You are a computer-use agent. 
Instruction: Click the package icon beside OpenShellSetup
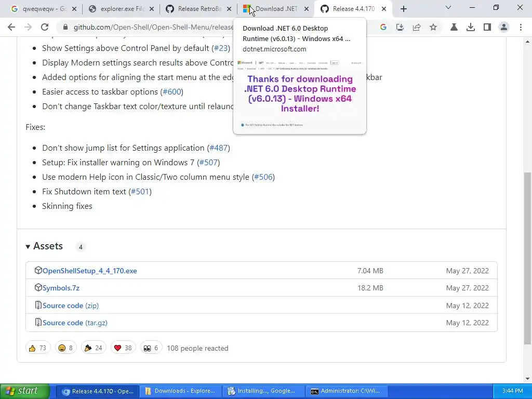(x=38, y=270)
